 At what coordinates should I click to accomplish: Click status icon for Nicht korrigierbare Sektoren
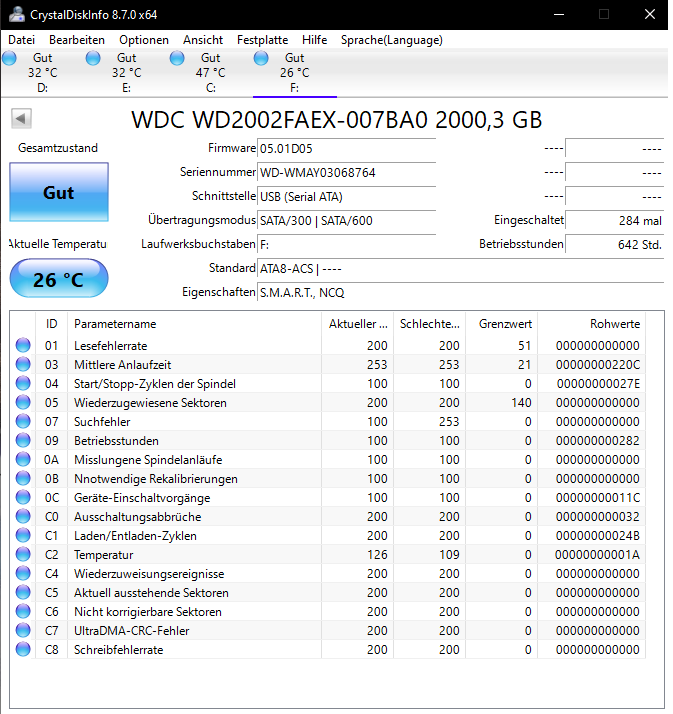[23, 612]
